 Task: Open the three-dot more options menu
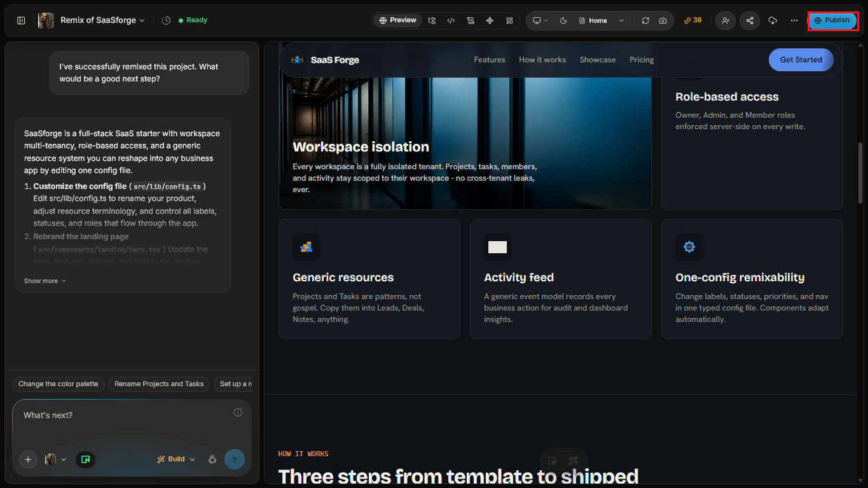pos(794,20)
